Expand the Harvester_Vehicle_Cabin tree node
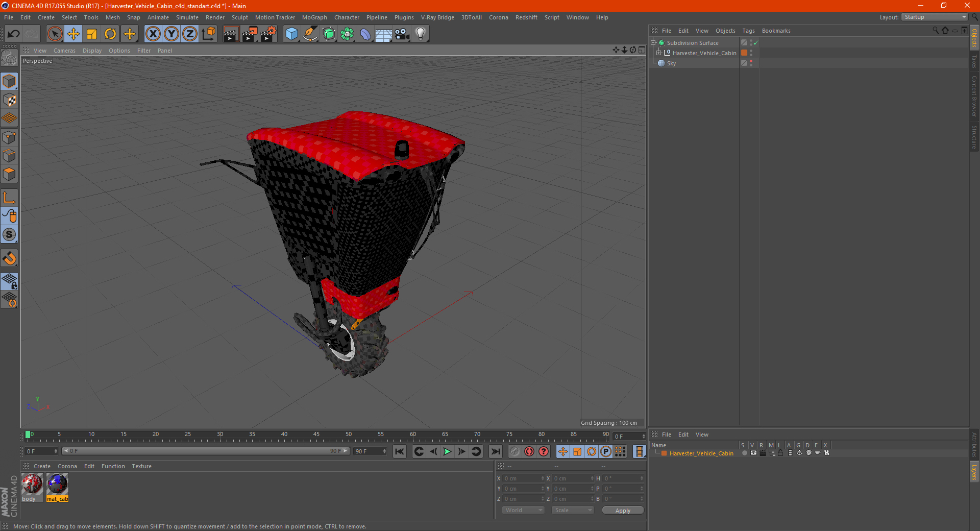This screenshot has height=531, width=980. click(x=659, y=53)
